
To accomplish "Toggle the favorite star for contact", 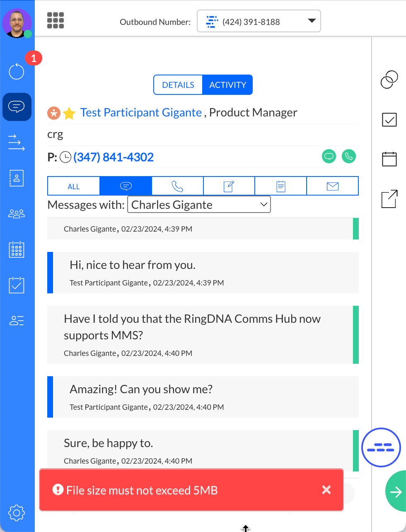I will tap(69, 113).
